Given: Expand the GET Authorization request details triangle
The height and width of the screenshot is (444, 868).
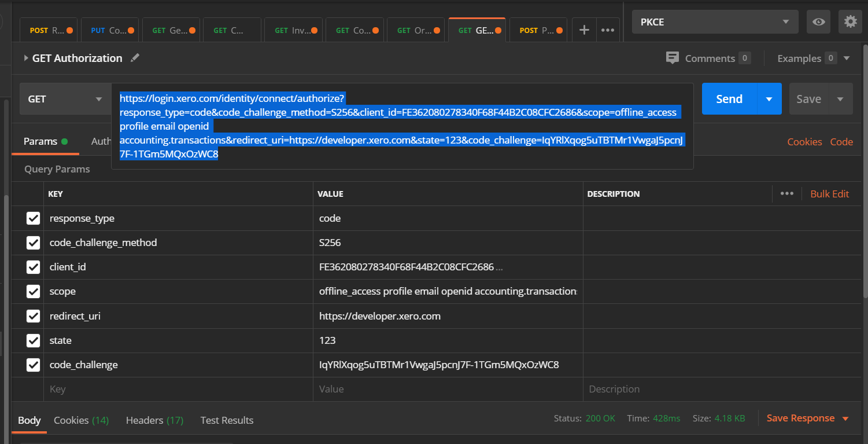Looking at the screenshot, I should tap(26, 58).
